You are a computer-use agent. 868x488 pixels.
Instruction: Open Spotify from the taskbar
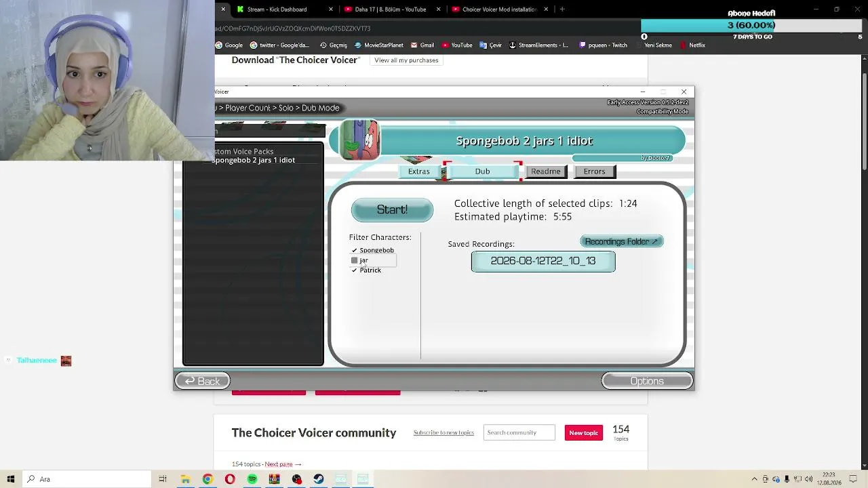coord(252,479)
